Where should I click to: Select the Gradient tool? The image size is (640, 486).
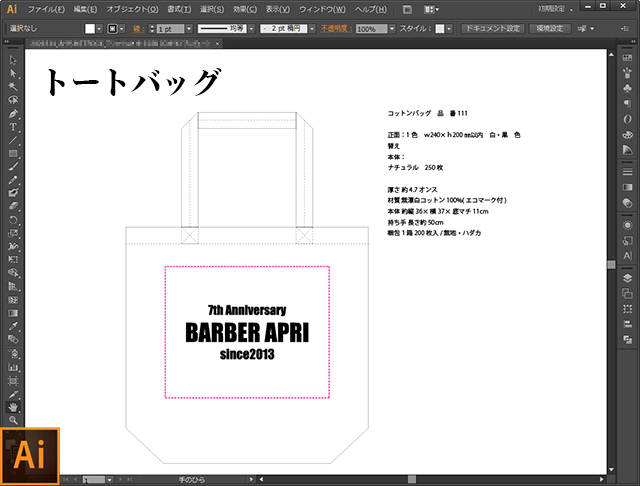coord(13,313)
